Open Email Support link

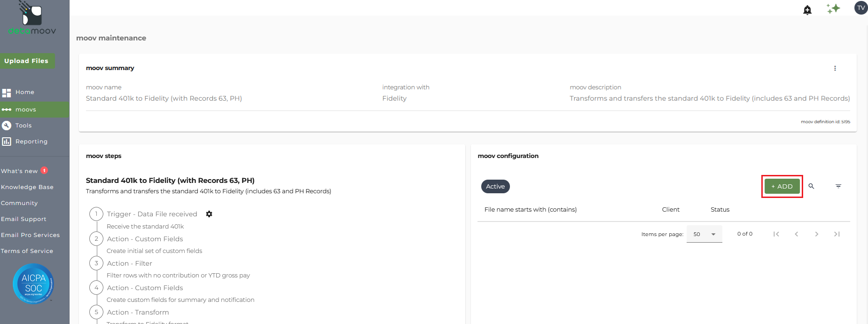click(23, 219)
